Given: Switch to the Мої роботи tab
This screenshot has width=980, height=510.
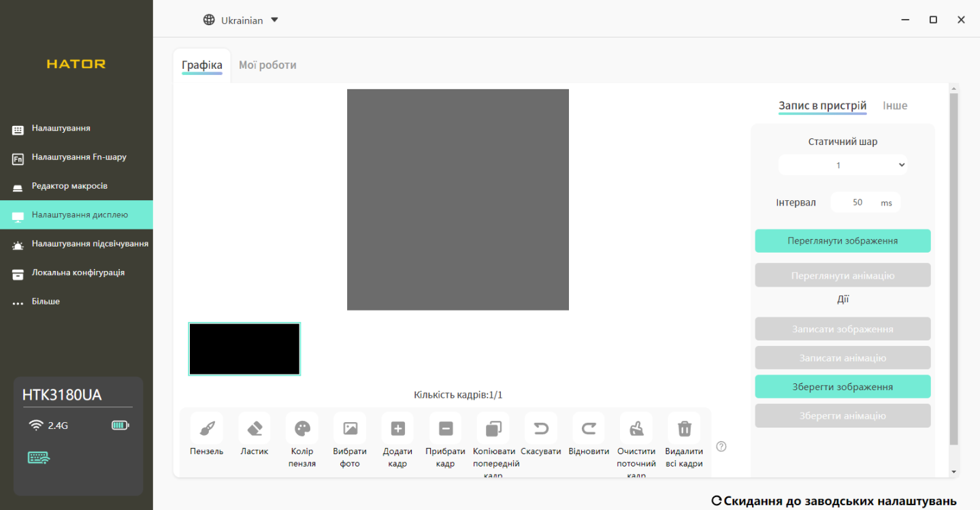Looking at the screenshot, I should pos(267,65).
